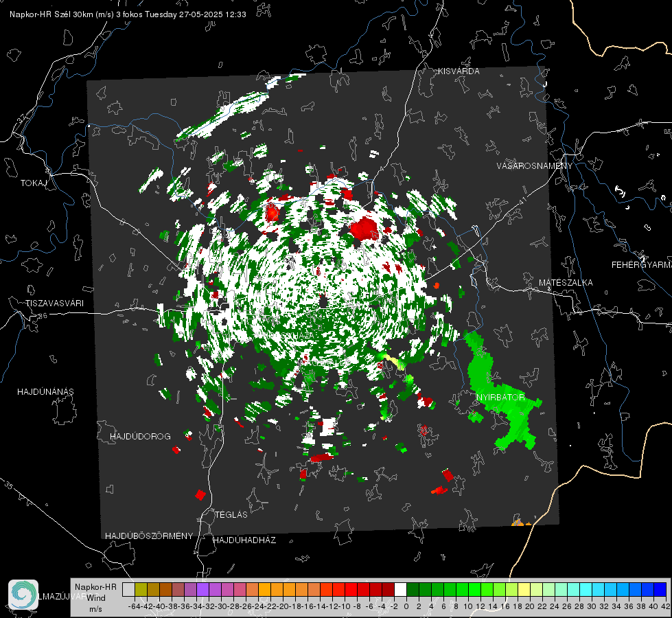Screen dimensions: 672x618
Task: Click the legend value 20
Action: [530, 606]
